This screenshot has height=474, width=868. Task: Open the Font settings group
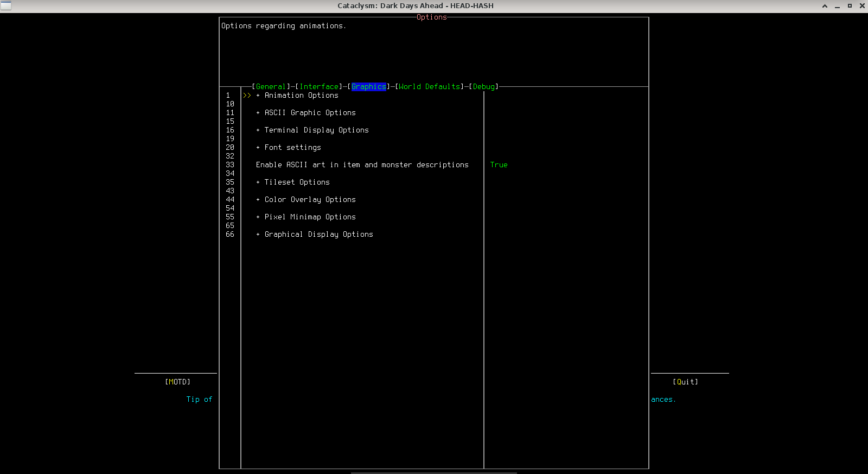[x=292, y=148]
